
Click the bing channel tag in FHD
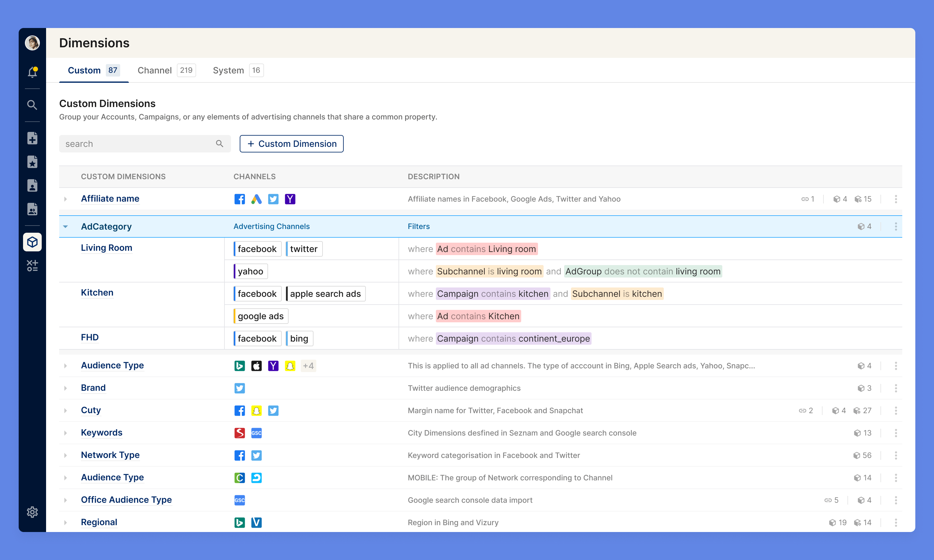tap(300, 338)
